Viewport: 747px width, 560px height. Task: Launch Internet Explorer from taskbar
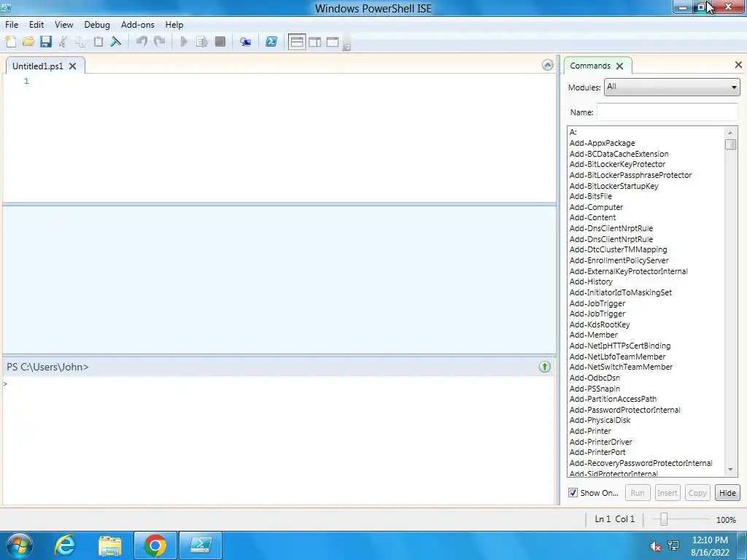coord(65,545)
